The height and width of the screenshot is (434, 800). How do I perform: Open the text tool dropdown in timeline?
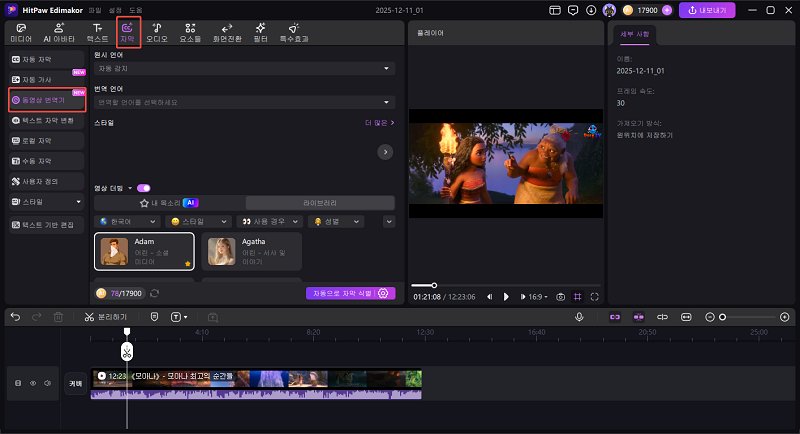click(179, 317)
